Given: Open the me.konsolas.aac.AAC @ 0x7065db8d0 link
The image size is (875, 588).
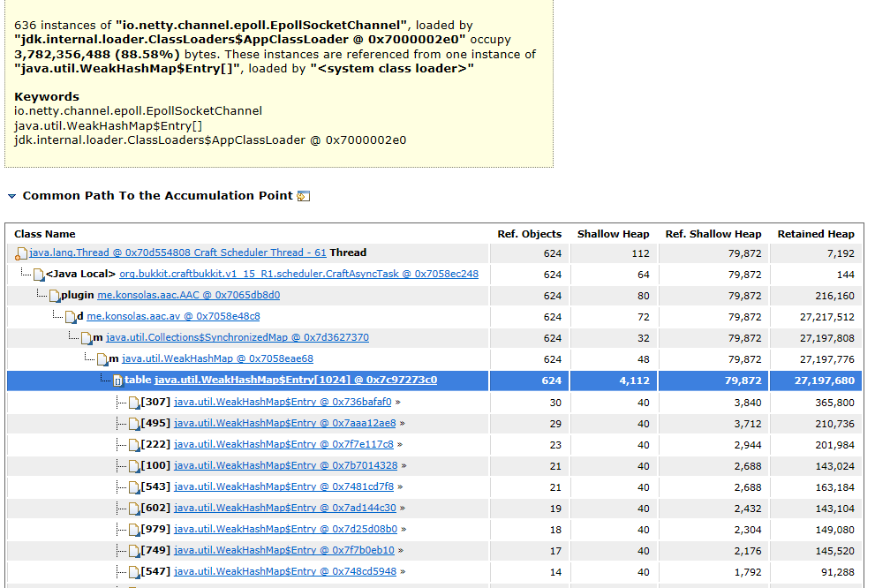Looking at the screenshot, I should (x=189, y=295).
